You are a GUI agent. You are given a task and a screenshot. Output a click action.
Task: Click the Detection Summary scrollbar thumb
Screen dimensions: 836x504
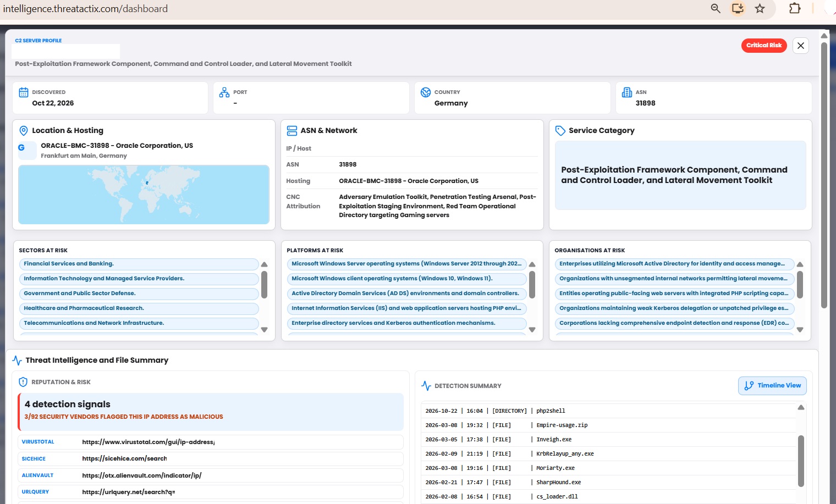(801, 461)
